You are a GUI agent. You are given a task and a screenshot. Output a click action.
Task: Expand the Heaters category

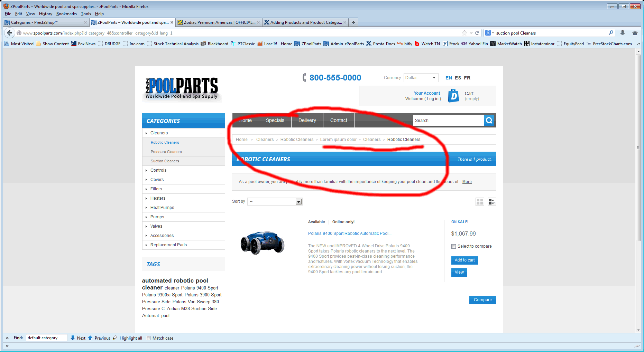(146, 198)
